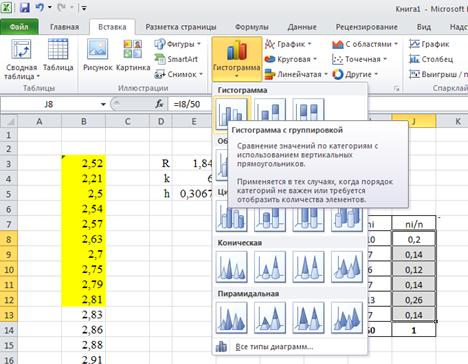
Task: Select second Коническая cone chart
Action: click(x=270, y=267)
